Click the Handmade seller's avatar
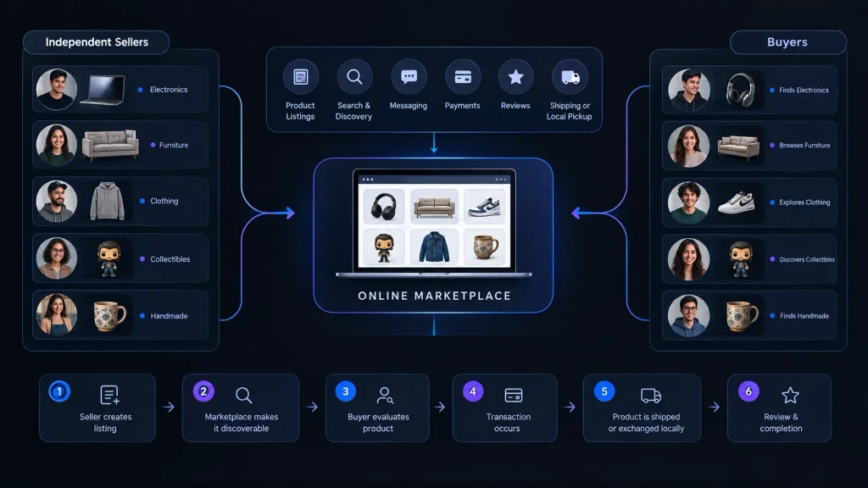 57,315
